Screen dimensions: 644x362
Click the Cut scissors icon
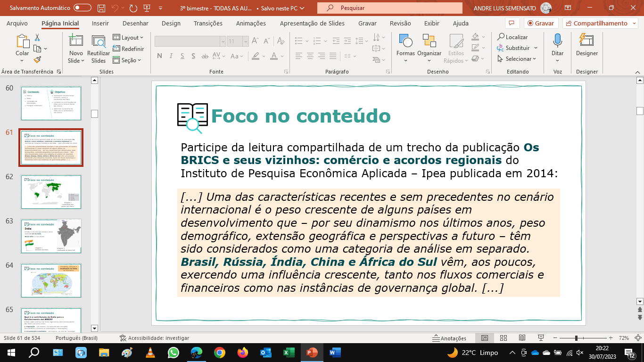click(x=37, y=38)
